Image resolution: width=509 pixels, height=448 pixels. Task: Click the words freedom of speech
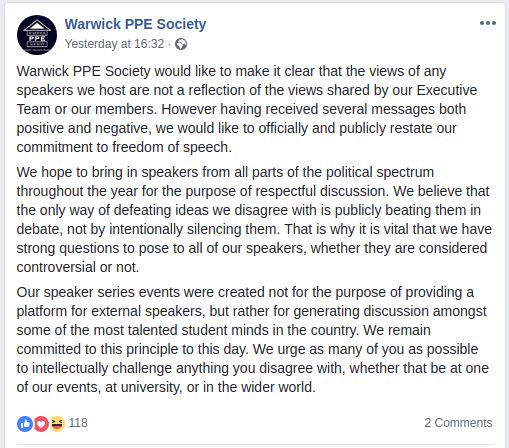pos(171,147)
